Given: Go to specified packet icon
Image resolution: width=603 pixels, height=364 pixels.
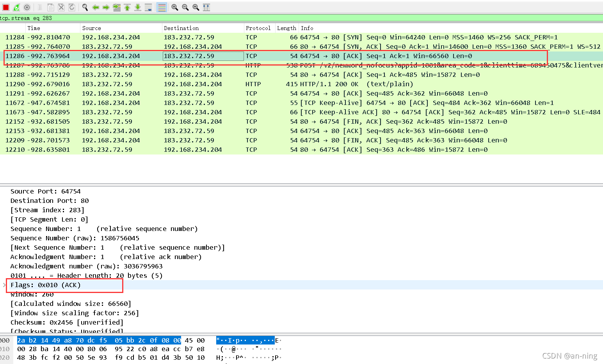Looking at the screenshot, I should (117, 7).
